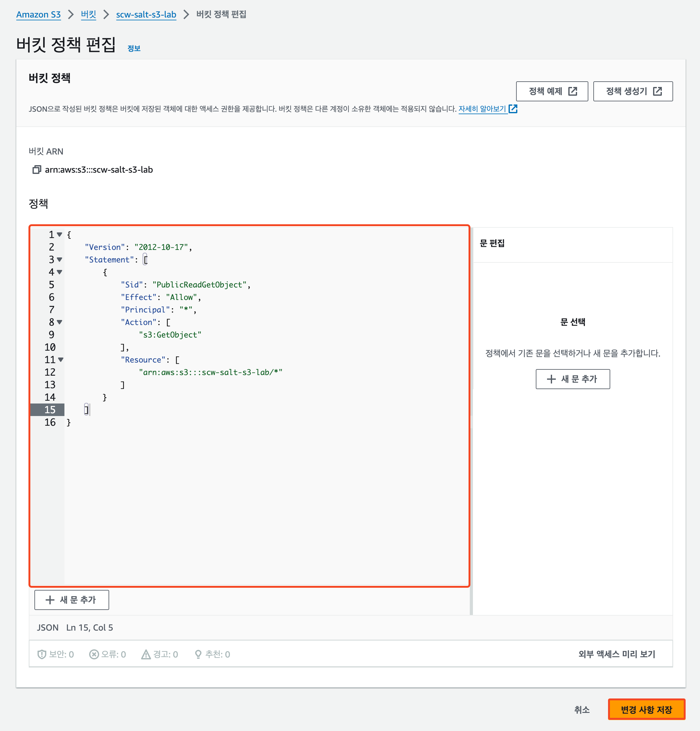700x731 pixels.
Task: Click line 12 resource ARN text in editor
Action: pos(210,372)
